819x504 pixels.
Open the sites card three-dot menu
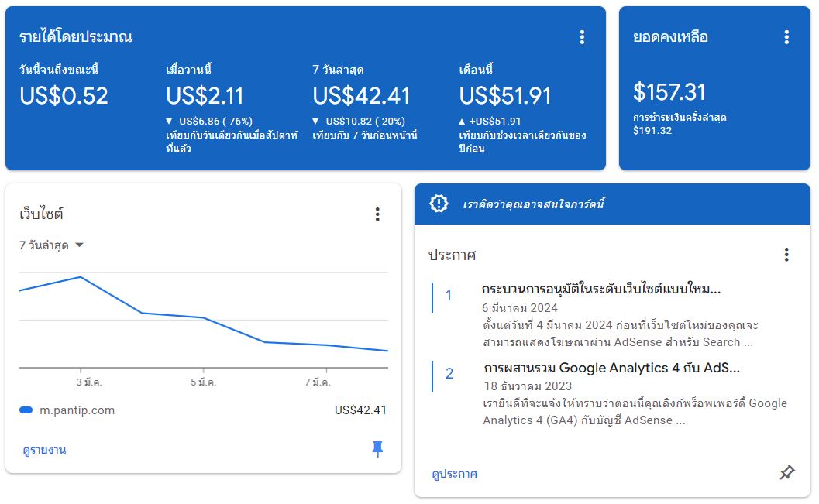click(x=377, y=214)
